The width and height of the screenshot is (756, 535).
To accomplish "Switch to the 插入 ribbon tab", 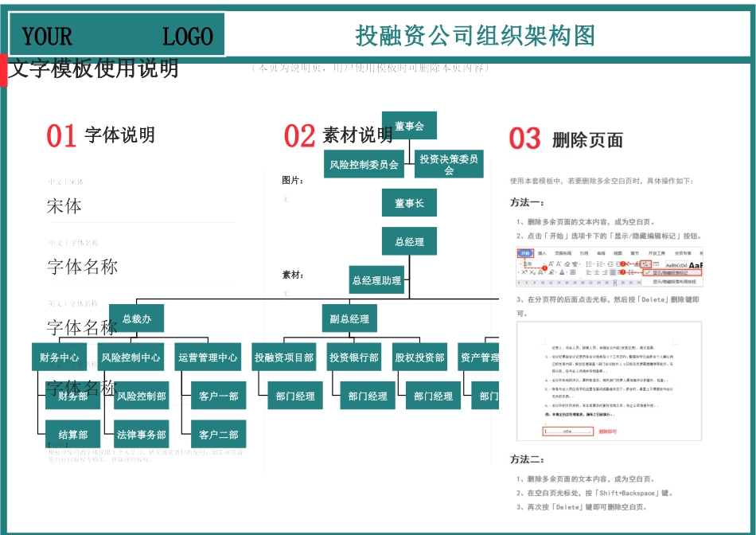I will [540, 254].
